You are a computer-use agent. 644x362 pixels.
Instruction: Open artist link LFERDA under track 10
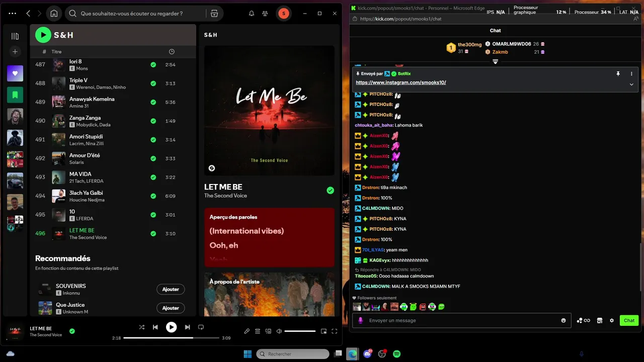pyautogui.click(x=85, y=219)
